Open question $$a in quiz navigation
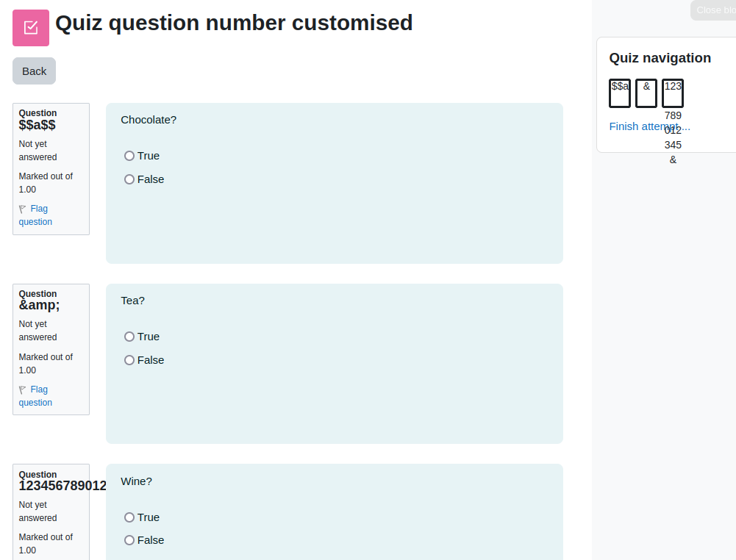The height and width of the screenshot is (560, 736). [x=620, y=93]
